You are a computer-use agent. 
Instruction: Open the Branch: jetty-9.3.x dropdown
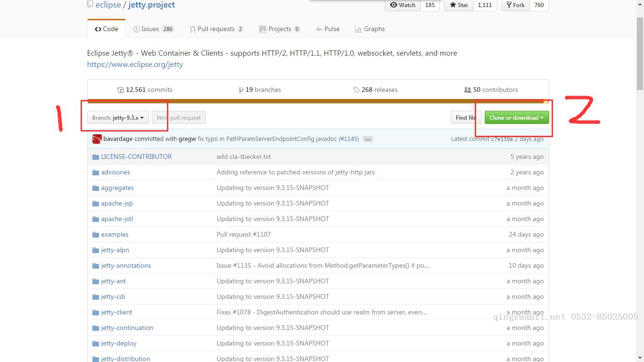(118, 118)
